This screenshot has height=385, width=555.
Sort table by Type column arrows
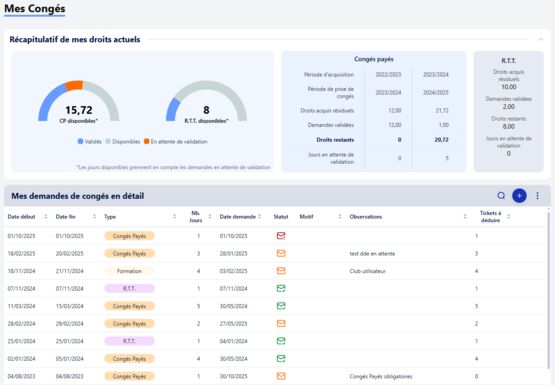point(174,217)
